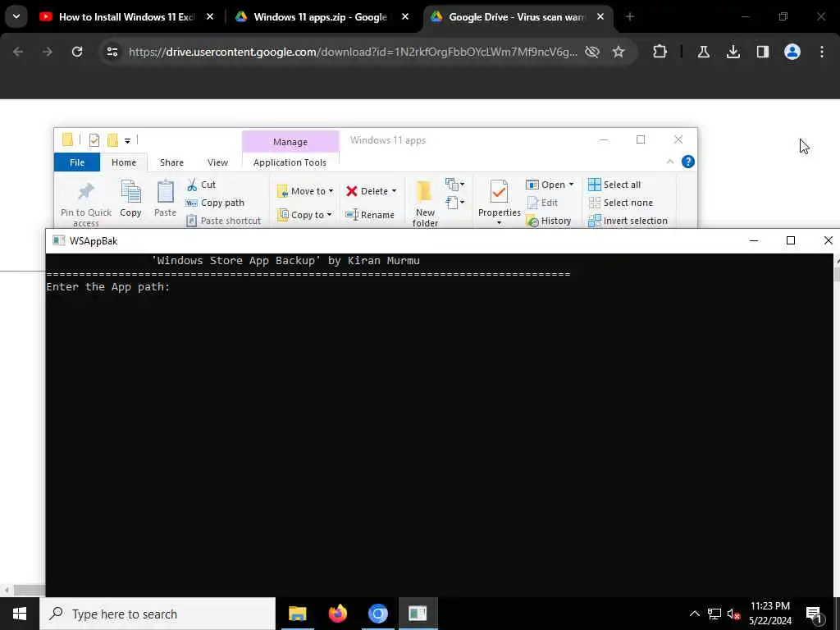Click the Edit ribbon item
Viewport: 840px width, 630px height.
pos(543,203)
